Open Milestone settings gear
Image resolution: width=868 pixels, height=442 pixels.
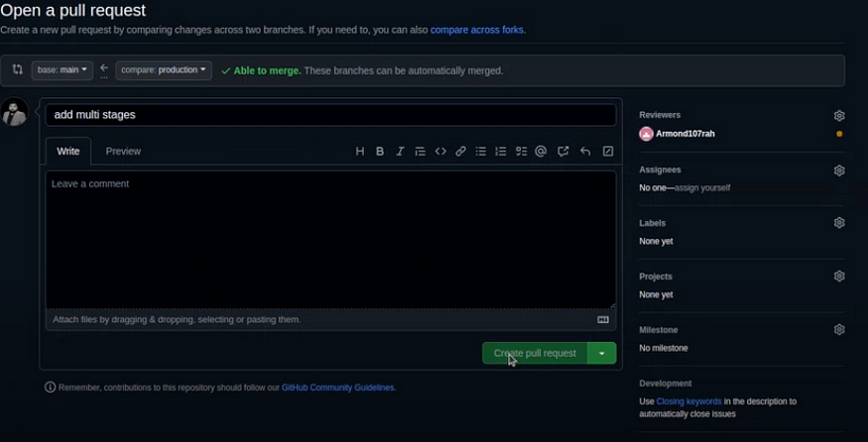coord(839,330)
